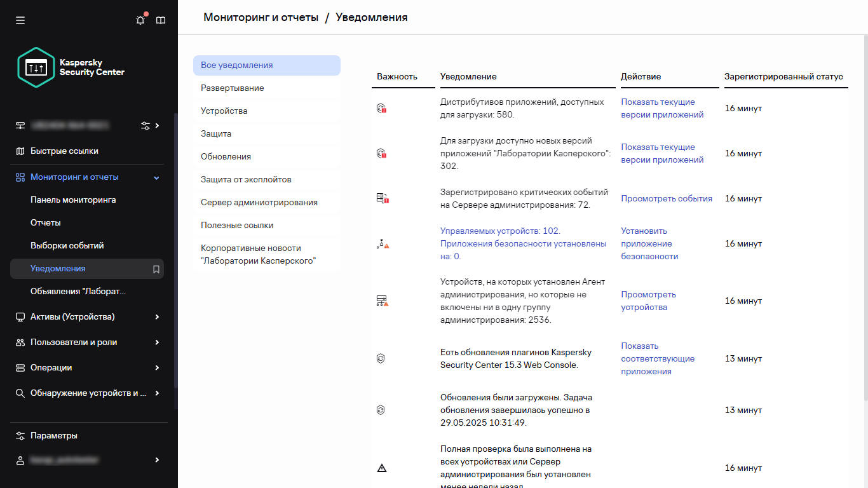Open notifications via the bell icon

[x=140, y=20]
